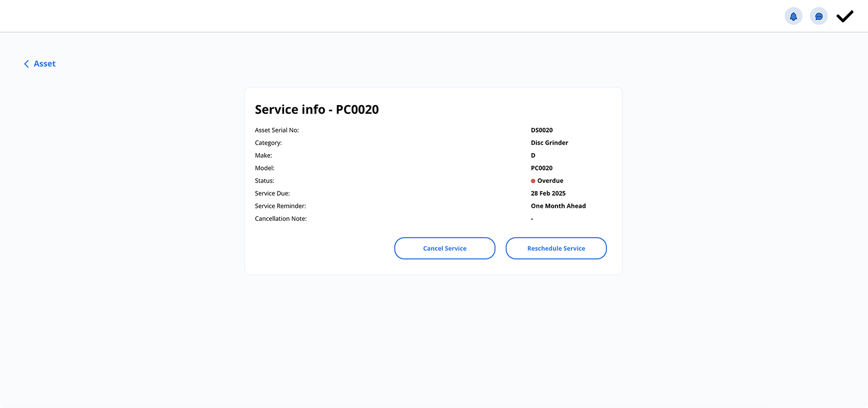Click the Cancellation Note dash value
This screenshot has height=408, width=868.
click(x=532, y=219)
